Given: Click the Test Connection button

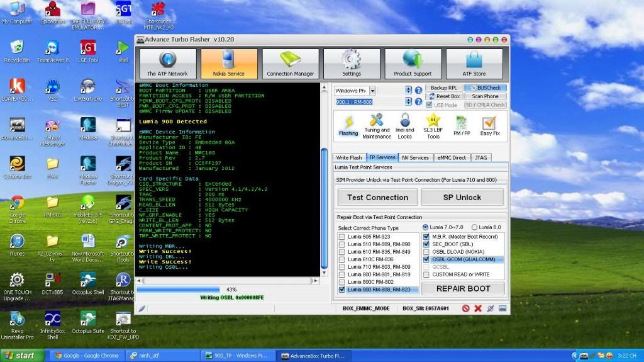Looking at the screenshot, I should 378,198.
